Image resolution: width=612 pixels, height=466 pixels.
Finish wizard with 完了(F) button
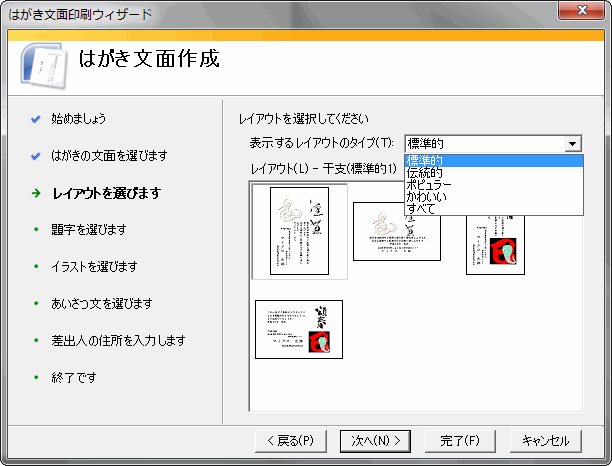pyautogui.click(x=460, y=441)
